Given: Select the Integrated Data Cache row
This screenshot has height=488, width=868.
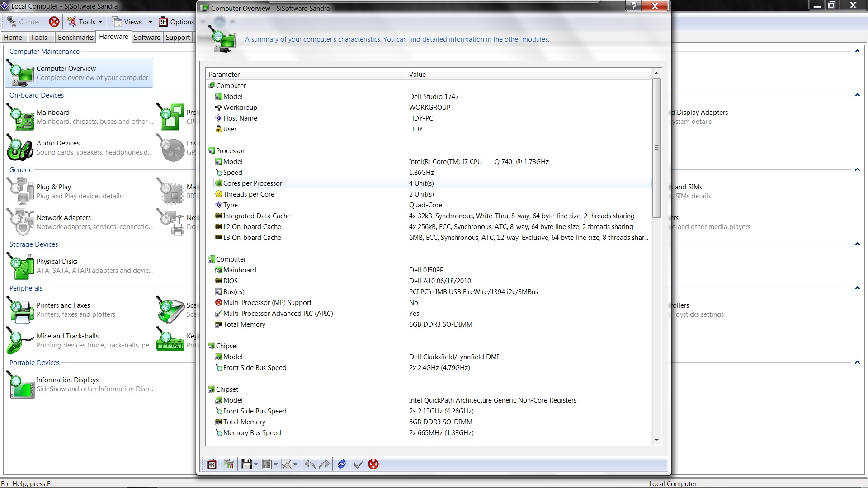Looking at the screenshot, I should (x=432, y=216).
